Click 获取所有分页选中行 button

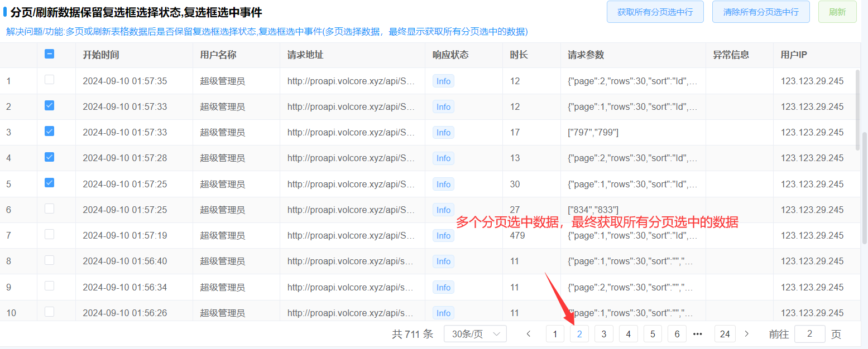pos(655,12)
